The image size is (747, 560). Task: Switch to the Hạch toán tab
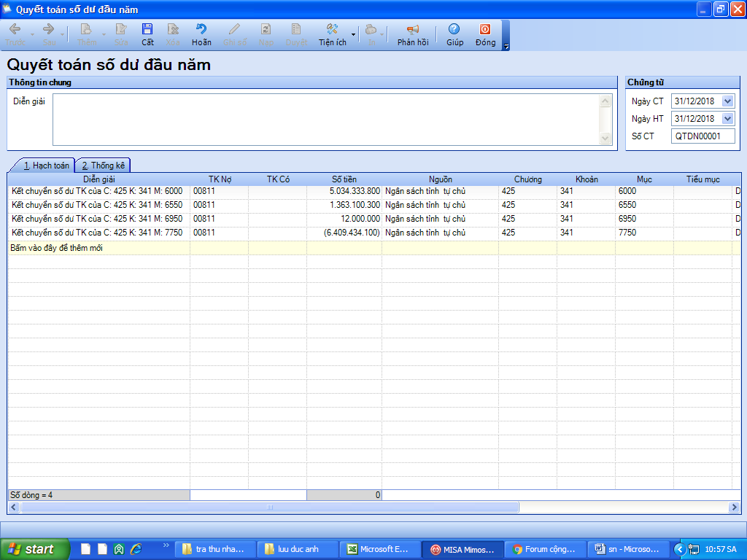(x=46, y=166)
